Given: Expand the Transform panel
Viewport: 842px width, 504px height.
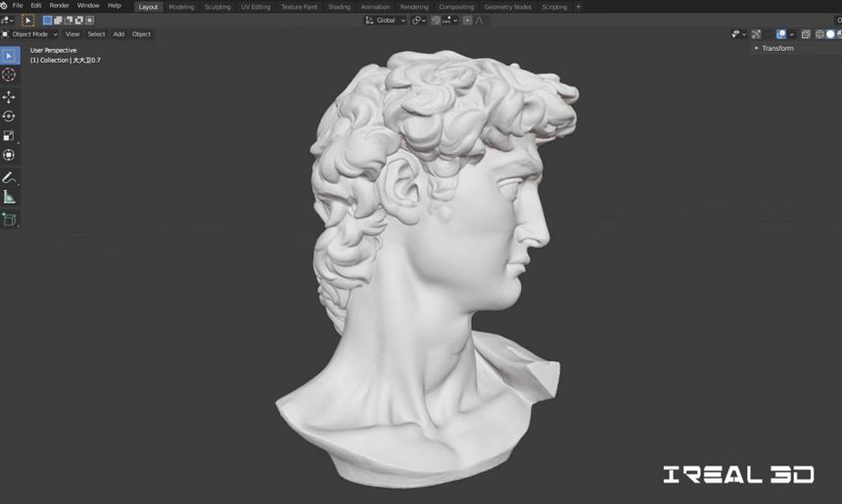Looking at the screenshot, I should pyautogui.click(x=773, y=48).
